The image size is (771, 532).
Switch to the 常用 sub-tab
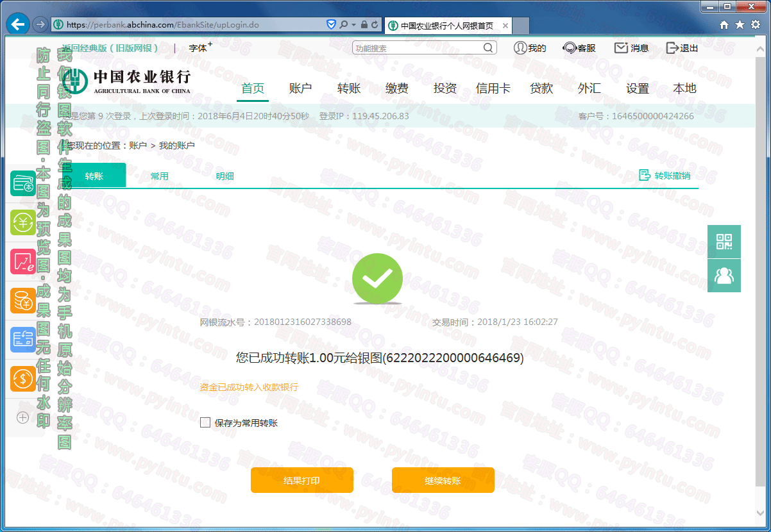click(160, 176)
